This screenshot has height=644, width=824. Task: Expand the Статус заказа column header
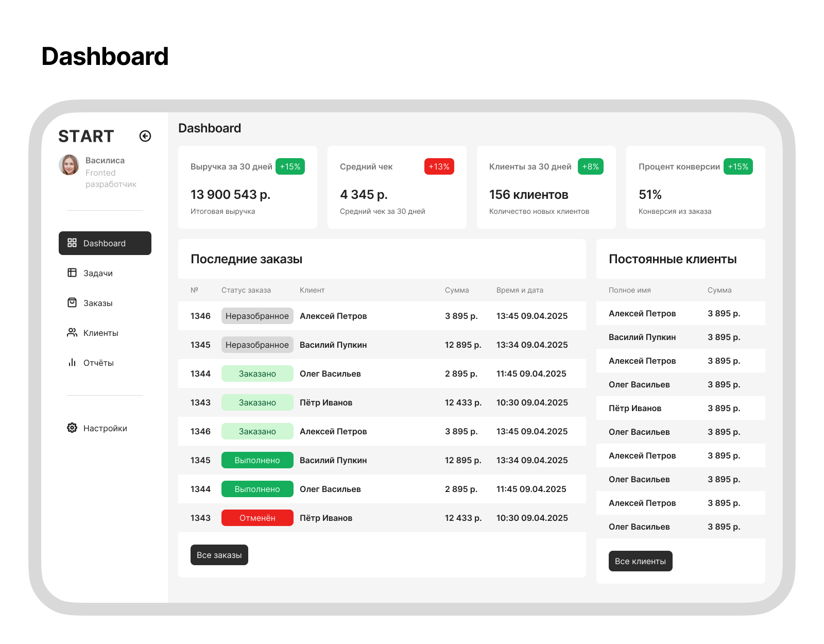click(x=246, y=290)
